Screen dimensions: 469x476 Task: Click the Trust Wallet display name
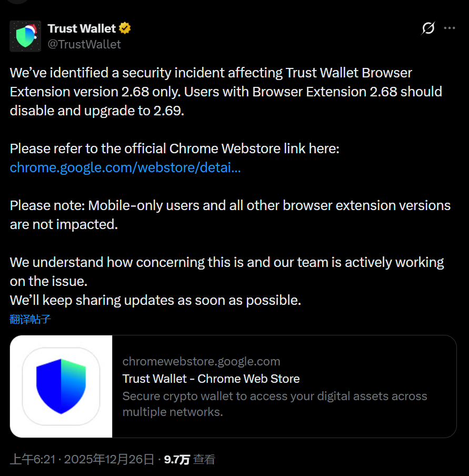82,28
